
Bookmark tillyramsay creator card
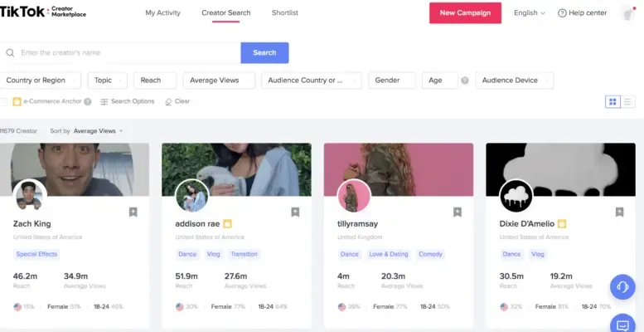[x=457, y=212]
